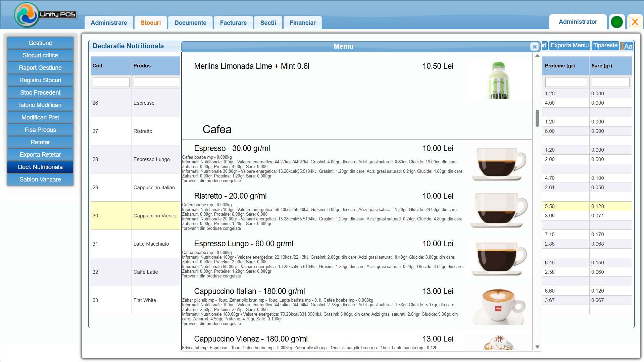The height and width of the screenshot is (362, 644).
Task: Click the Merlins Limonada bottle image
Action: [x=498, y=81]
